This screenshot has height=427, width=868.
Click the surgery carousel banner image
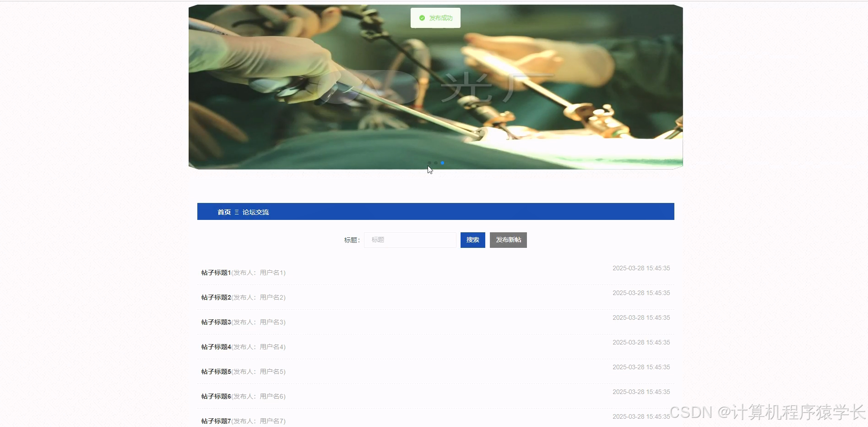point(436,87)
